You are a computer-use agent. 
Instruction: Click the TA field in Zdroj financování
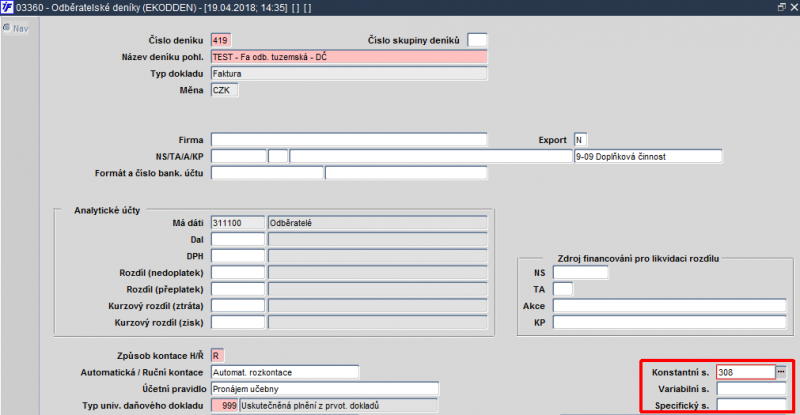pos(563,289)
